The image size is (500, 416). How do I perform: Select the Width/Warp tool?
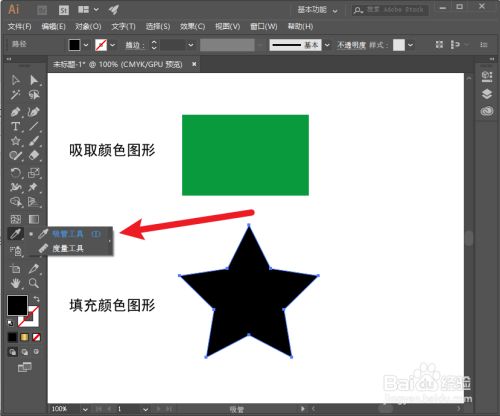click(15, 187)
